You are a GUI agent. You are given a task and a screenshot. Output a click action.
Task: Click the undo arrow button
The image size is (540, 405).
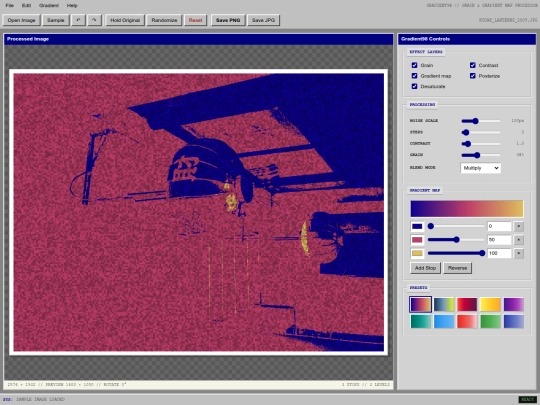point(78,20)
